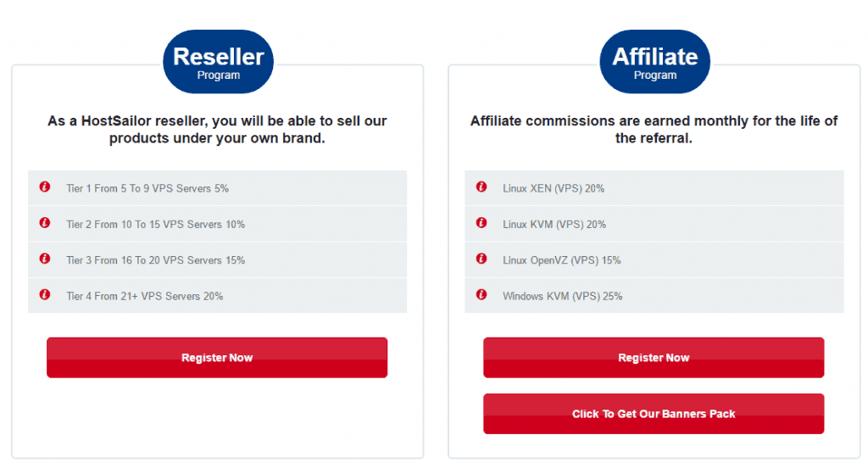Click the HostSailor reseller heading text
The image size is (868, 463).
[x=217, y=130]
